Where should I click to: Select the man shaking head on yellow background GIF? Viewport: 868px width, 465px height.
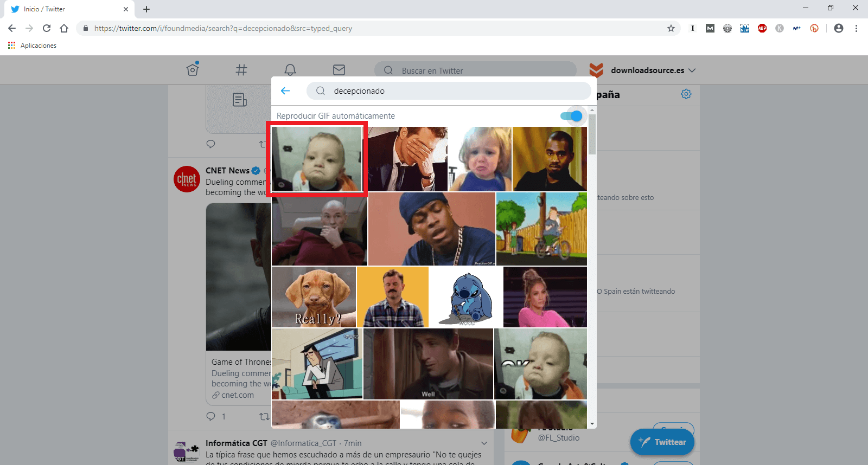click(550, 159)
